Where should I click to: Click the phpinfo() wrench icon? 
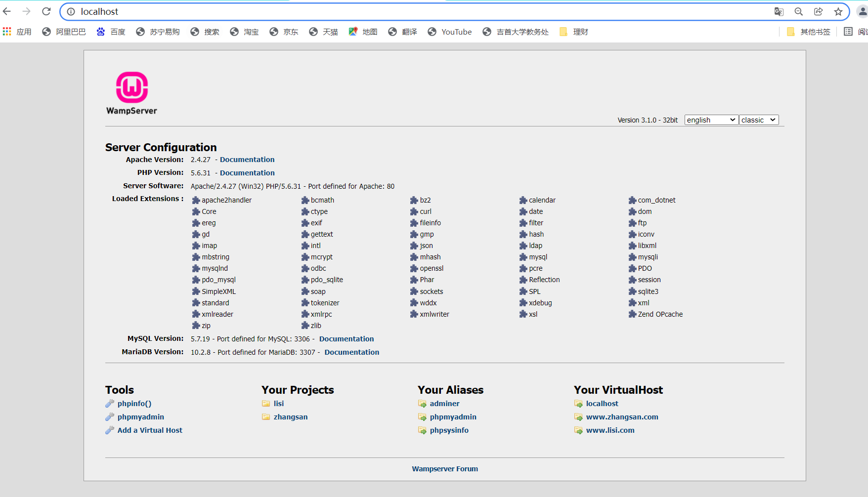[110, 404]
